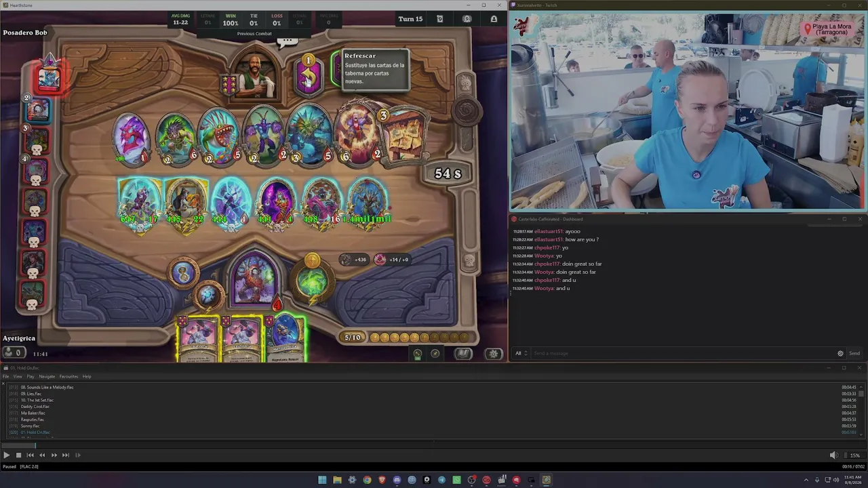Open the camera-like overlay icon in tracker bar
The image size is (868, 488).
(467, 19)
